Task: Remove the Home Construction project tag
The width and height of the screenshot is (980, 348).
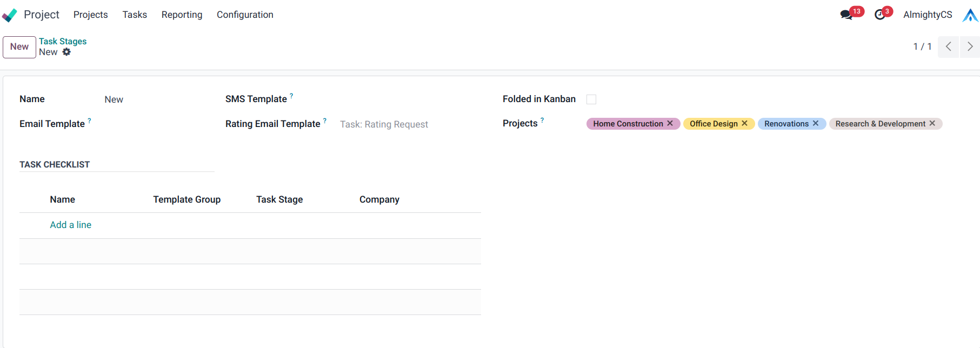Action: [670, 123]
